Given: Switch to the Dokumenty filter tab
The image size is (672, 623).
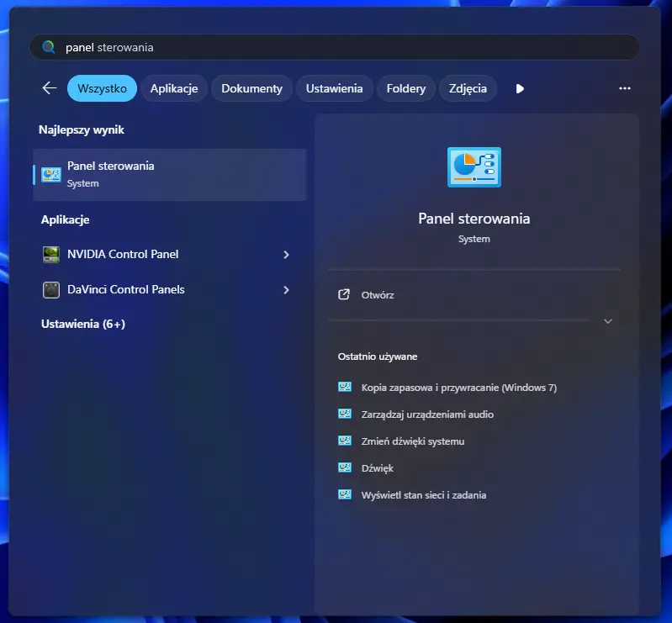Looking at the screenshot, I should click(x=251, y=88).
